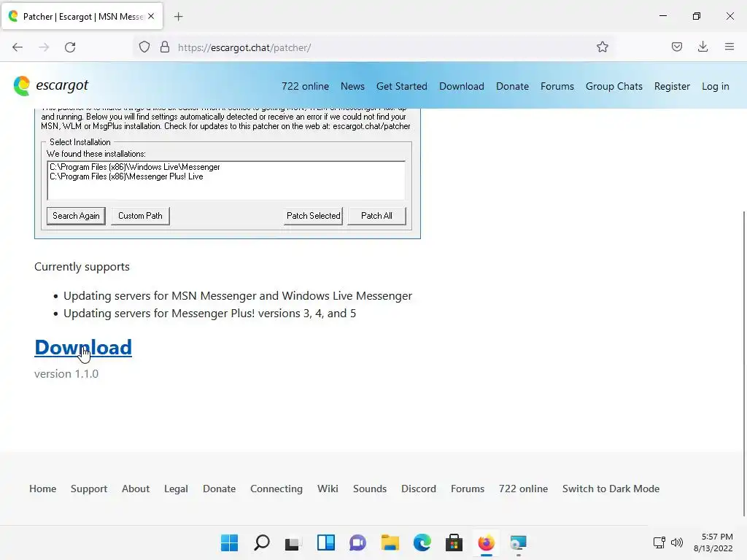
Task: Click the large Download link
Action: click(x=83, y=347)
